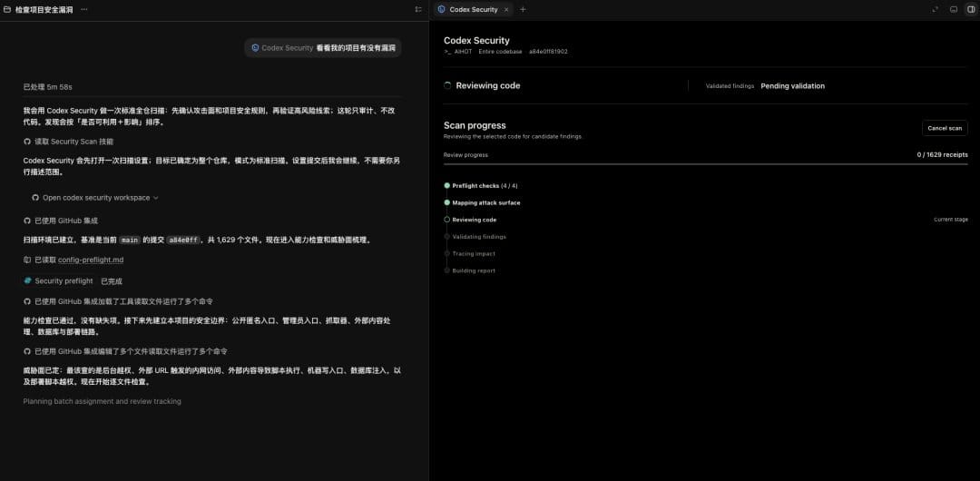
Task: Expand Open codex security workspace chevron
Action: point(156,198)
